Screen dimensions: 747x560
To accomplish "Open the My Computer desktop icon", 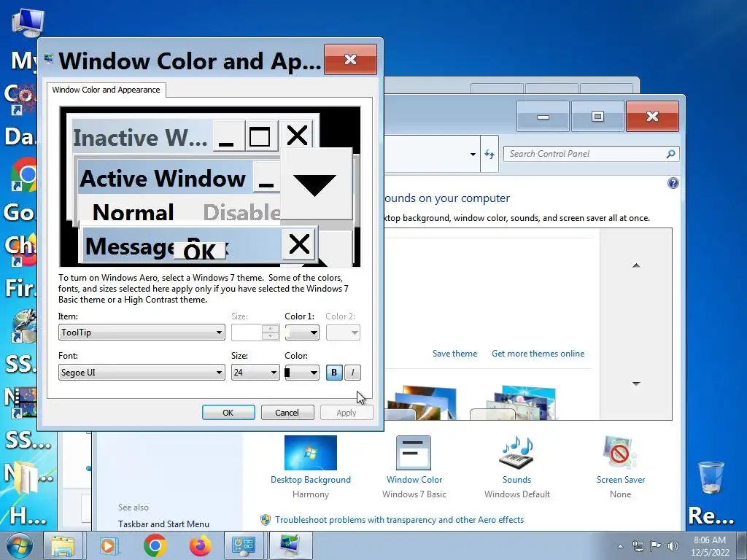I will (28, 23).
